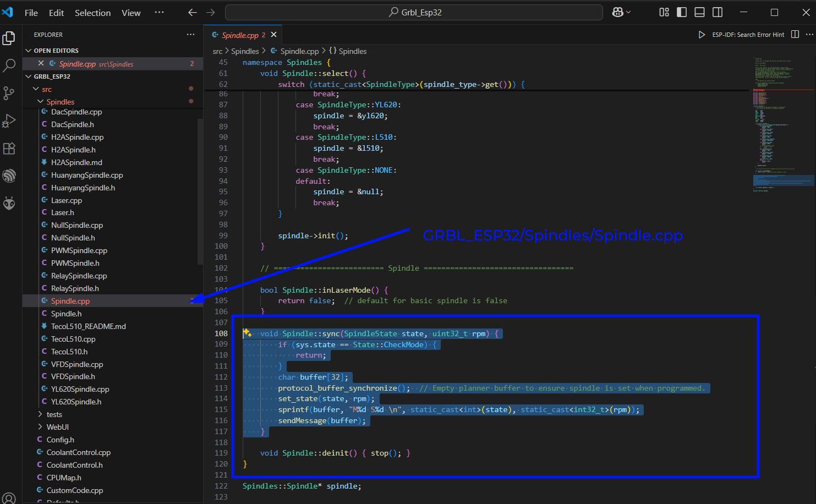Viewport: 816px width, 504px height.
Task: Open the Search view icon
Action: [x=9, y=66]
